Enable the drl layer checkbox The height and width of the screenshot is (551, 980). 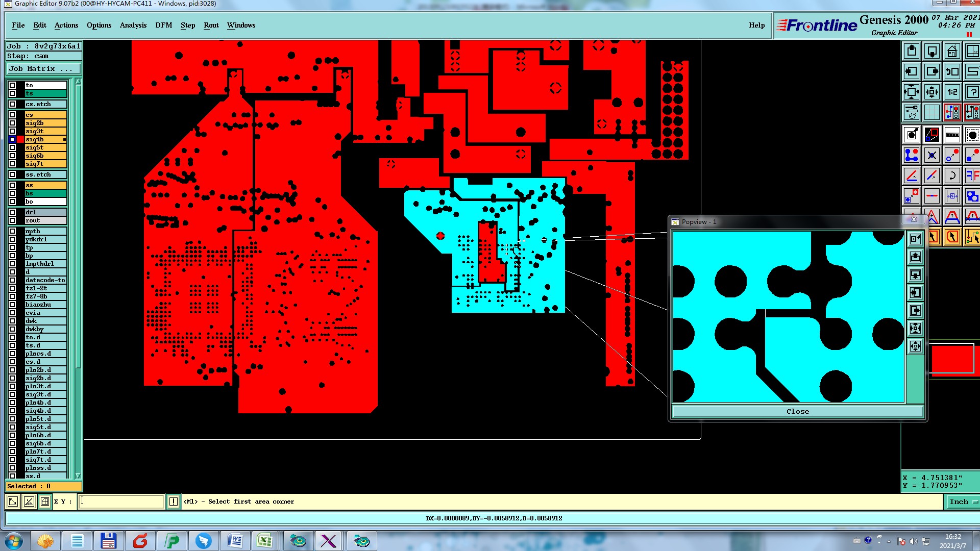[12, 212]
